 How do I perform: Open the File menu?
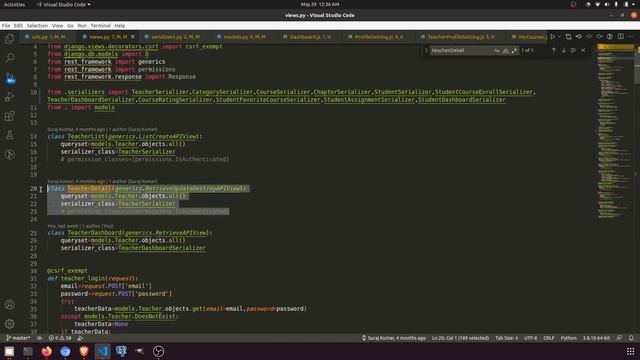6,25
